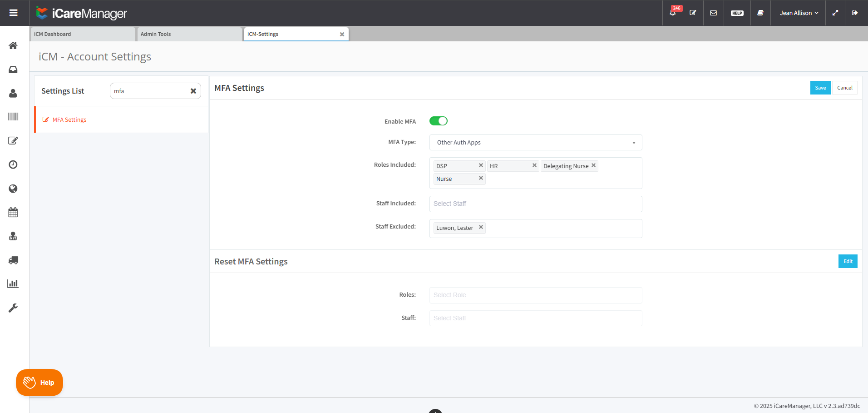Open the MFA Type dropdown
The width and height of the screenshot is (868, 413).
[536, 142]
